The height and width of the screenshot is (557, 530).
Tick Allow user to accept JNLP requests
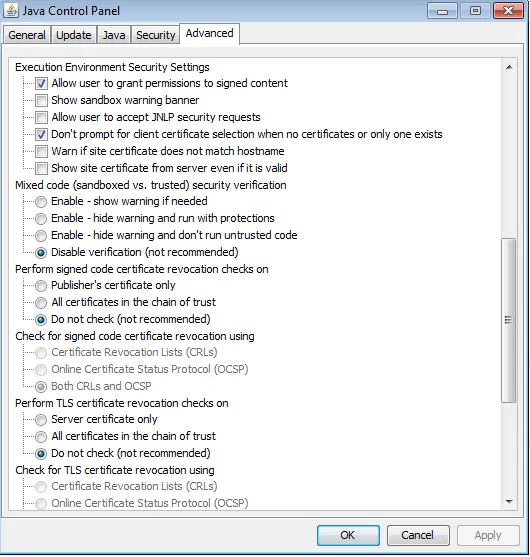click(41, 118)
